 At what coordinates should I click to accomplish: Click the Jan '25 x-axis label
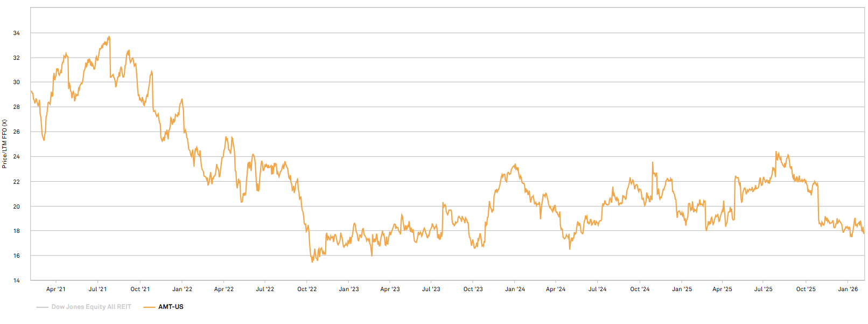pos(682,289)
